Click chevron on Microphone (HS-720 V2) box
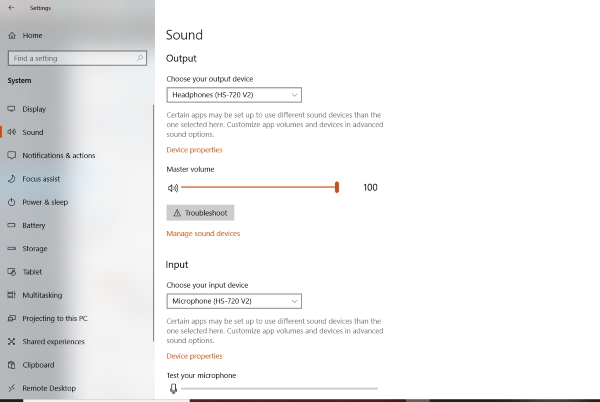Viewport: 600px width, 402px height. 294,301
